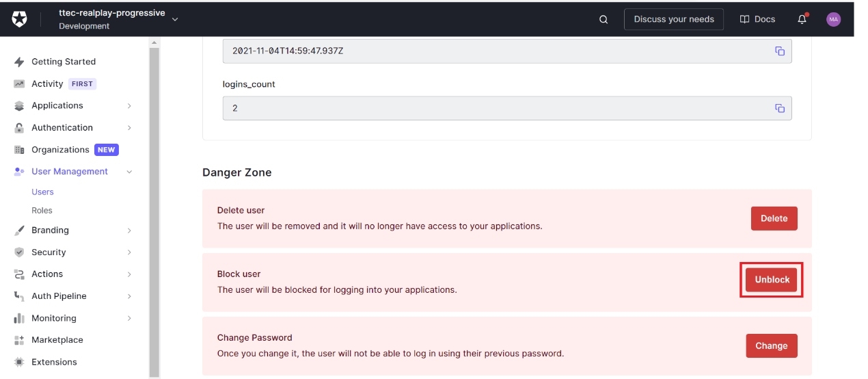
Task: Click the Delete user button
Action: coord(774,218)
